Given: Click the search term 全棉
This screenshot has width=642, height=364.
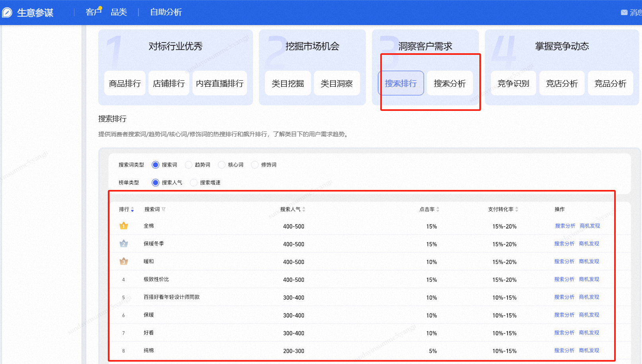Looking at the screenshot, I should 149,226.
